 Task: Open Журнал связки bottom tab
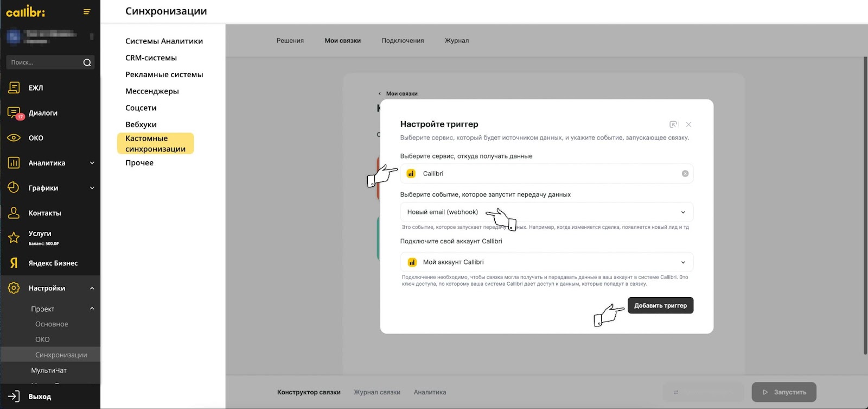(x=377, y=392)
